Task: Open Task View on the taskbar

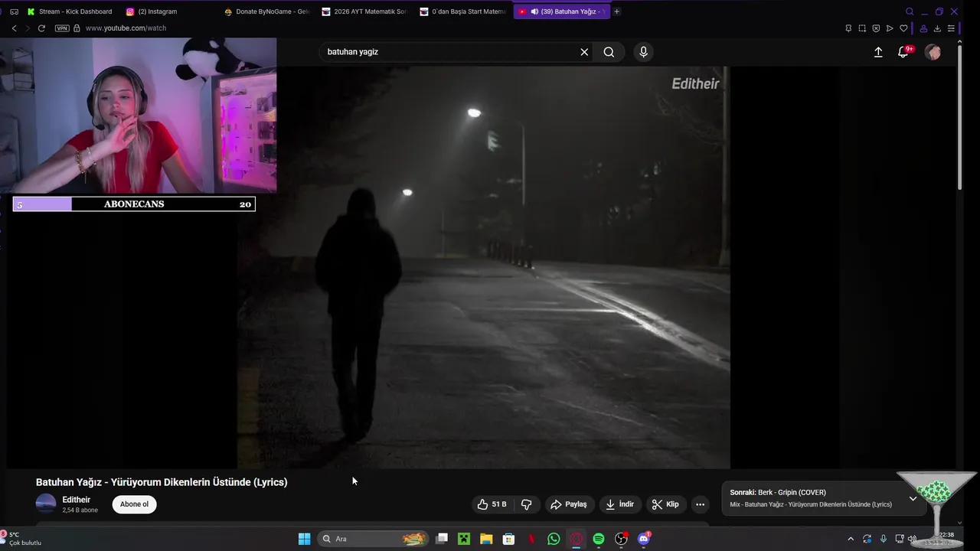Action: coord(442,539)
